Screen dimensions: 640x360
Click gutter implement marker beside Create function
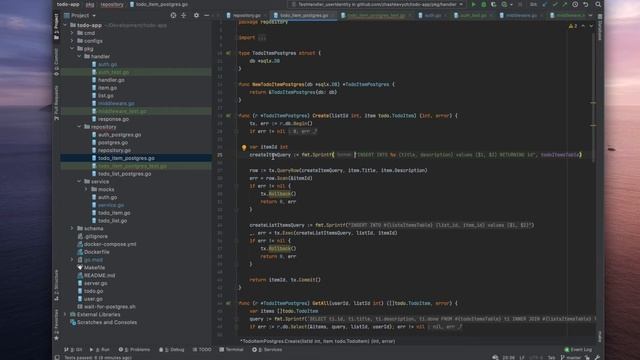pos(228,116)
